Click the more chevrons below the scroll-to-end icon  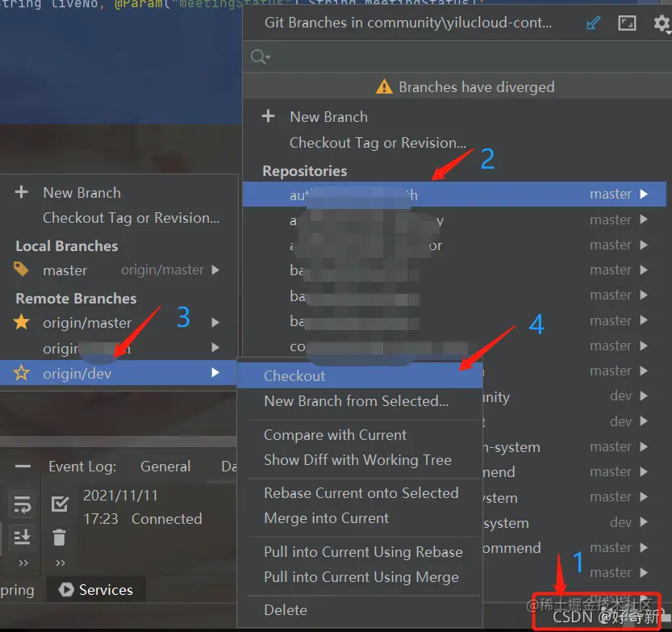pos(23,563)
